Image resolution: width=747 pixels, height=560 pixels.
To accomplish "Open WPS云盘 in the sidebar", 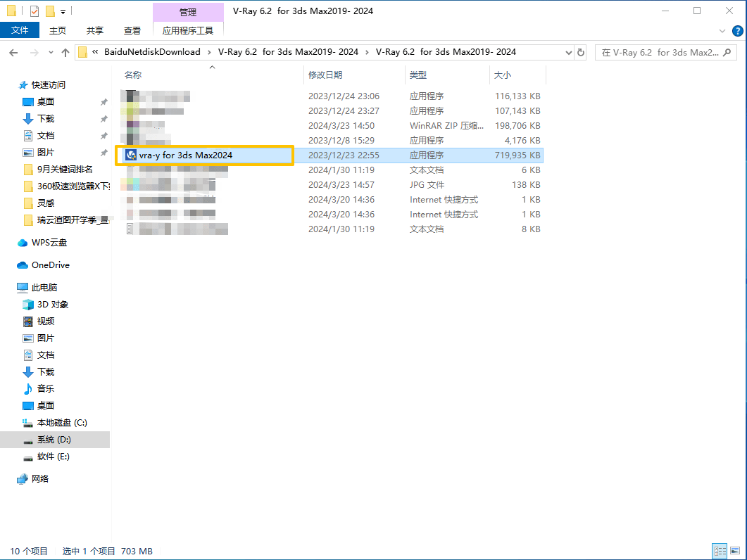I will point(42,243).
